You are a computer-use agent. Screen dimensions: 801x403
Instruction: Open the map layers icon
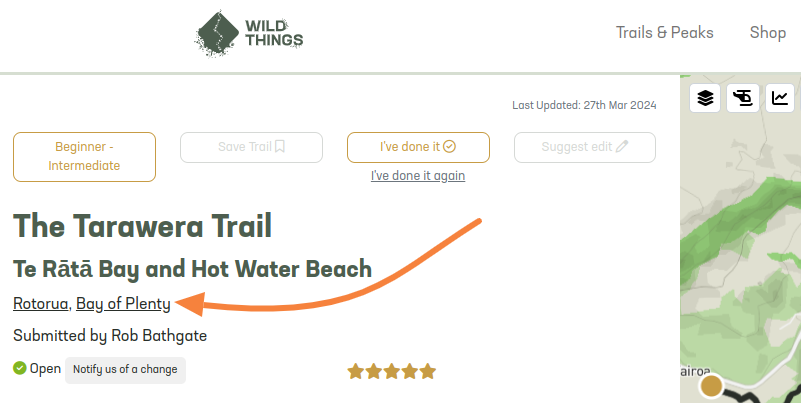click(x=705, y=98)
